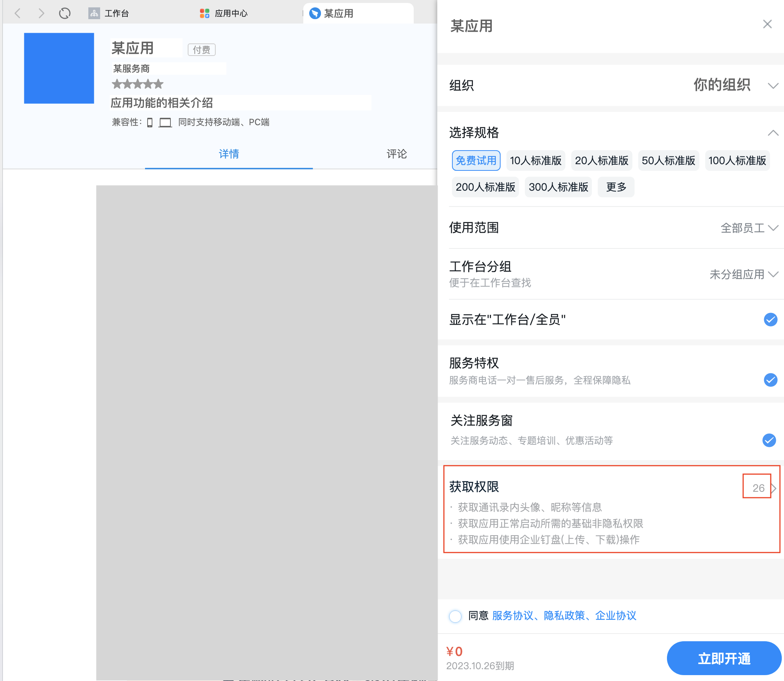The height and width of the screenshot is (681, 784).
Task: Click the PC laptop compatibility icon
Action: tap(165, 122)
